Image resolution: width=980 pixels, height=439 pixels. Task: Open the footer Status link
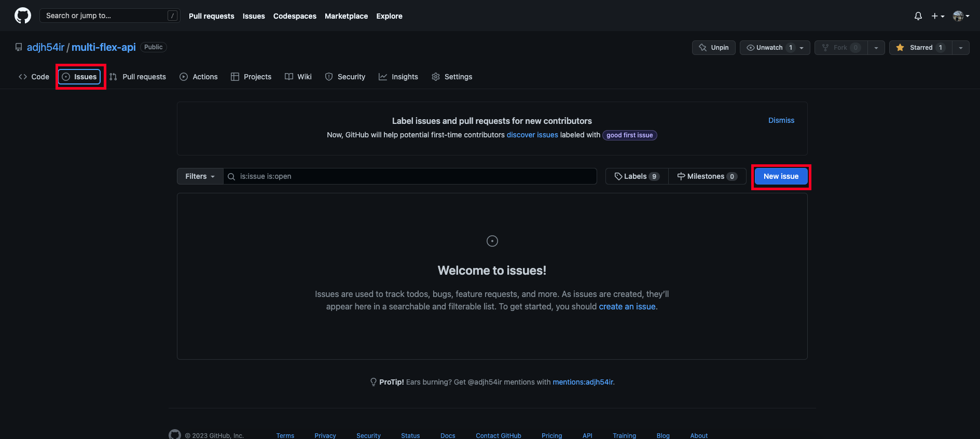click(x=410, y=435)
